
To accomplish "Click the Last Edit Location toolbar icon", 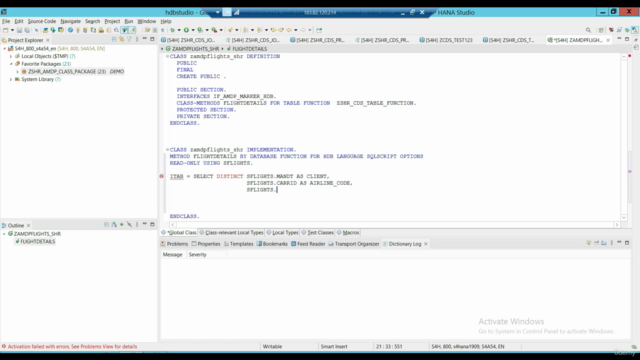I will pos(273,30).
